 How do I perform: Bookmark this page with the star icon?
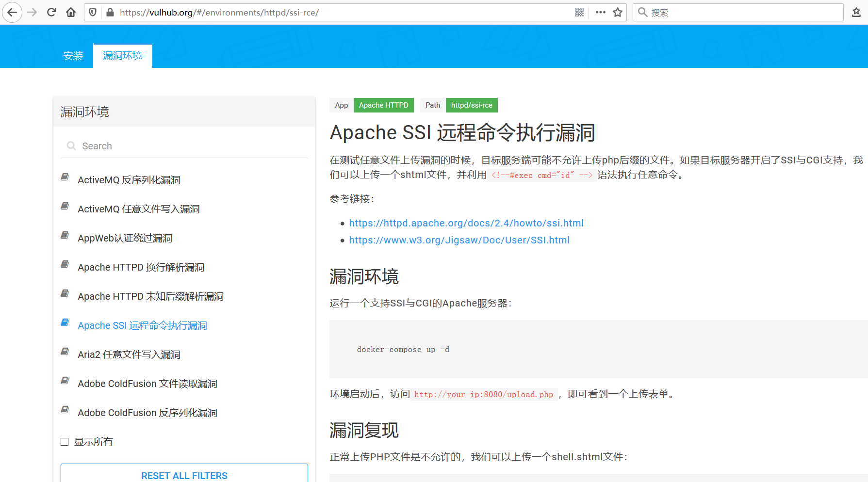(618, 12)
